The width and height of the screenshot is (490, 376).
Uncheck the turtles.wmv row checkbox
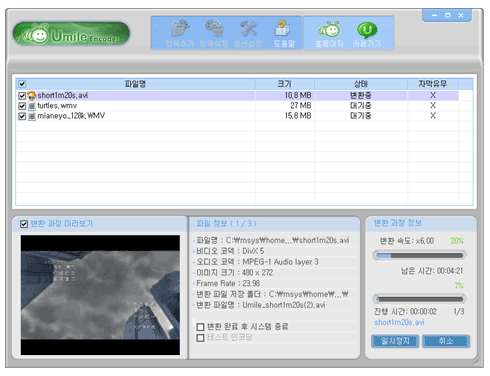coord(22,106)
